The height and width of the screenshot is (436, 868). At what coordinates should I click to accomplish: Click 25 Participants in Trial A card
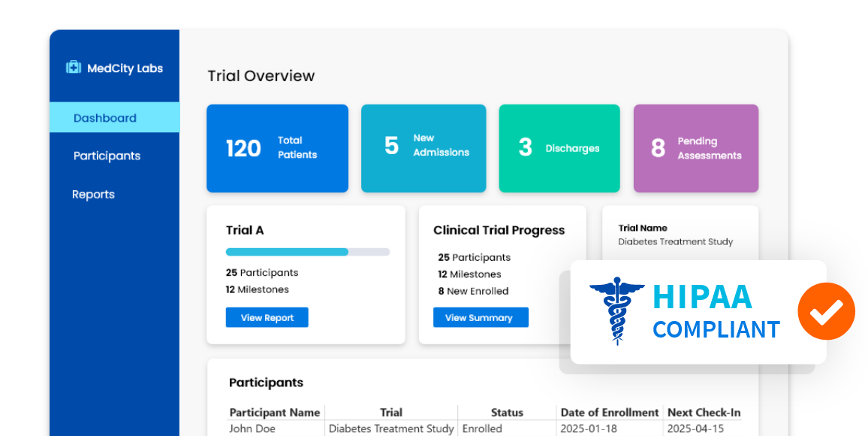pyautogui.click(x=262, y=273)
